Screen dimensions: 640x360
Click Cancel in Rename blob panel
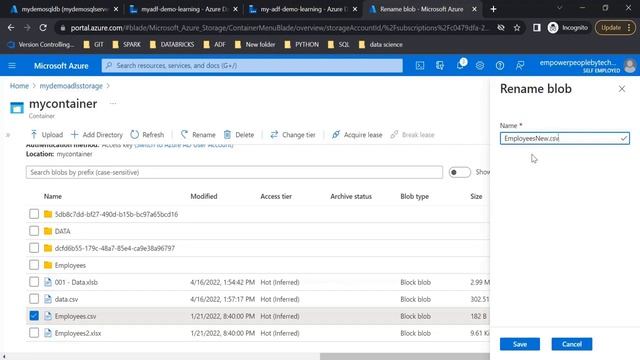(x=571, y=344)
